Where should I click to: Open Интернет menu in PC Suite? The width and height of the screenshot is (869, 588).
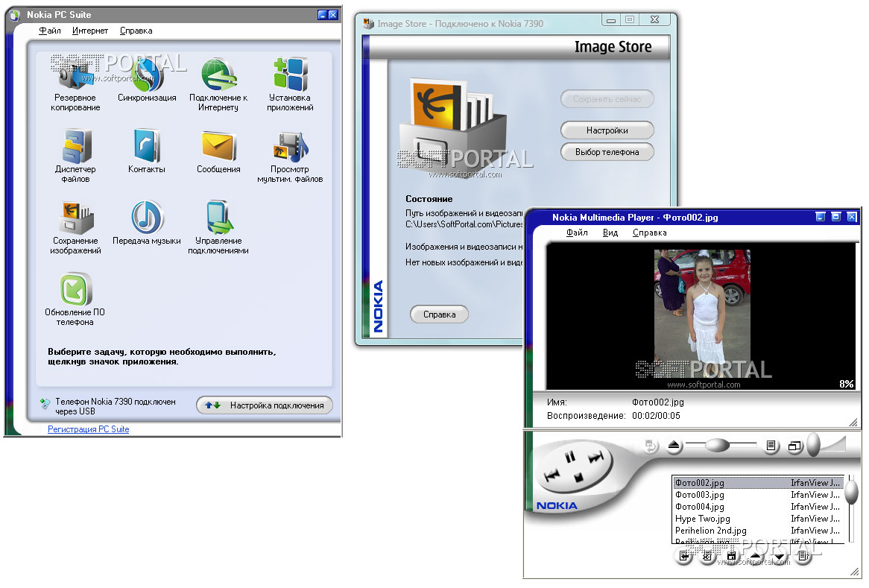(90, 31)
